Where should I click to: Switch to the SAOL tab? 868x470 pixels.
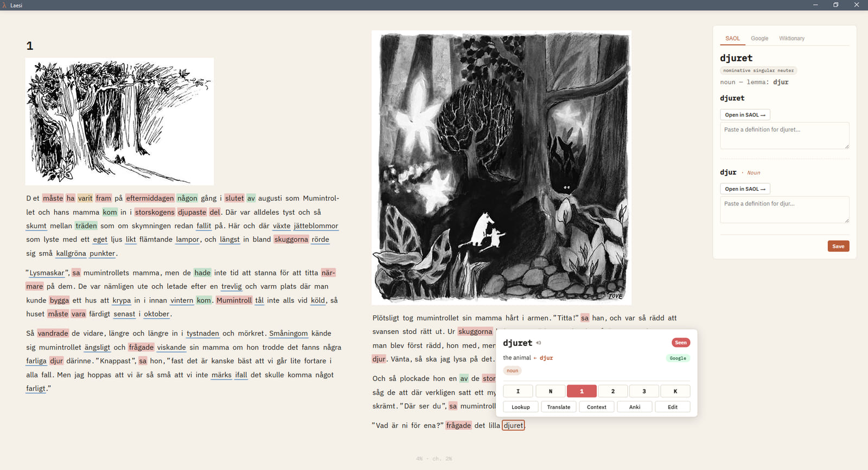click(732, 38)
